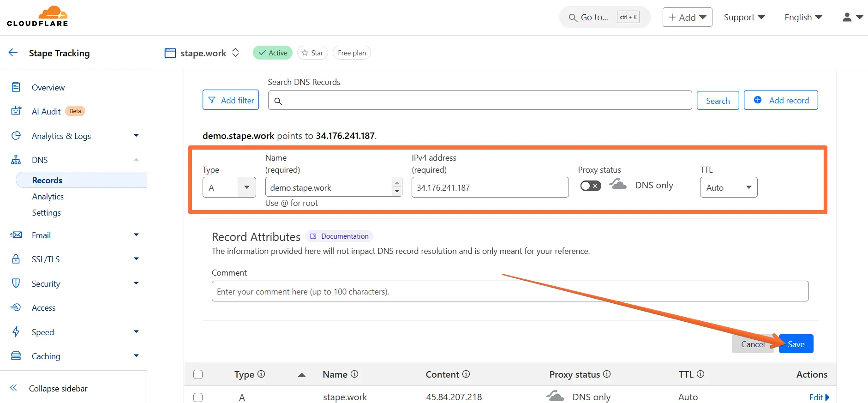Screen dimensions: 868x403
Task: Open the Overview menu item
Action: 48,87
